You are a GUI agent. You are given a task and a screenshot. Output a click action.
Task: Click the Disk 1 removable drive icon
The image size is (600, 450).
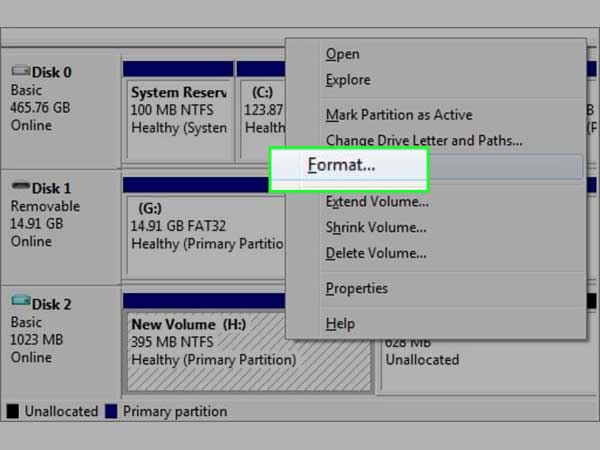click(x=20, y=186)
